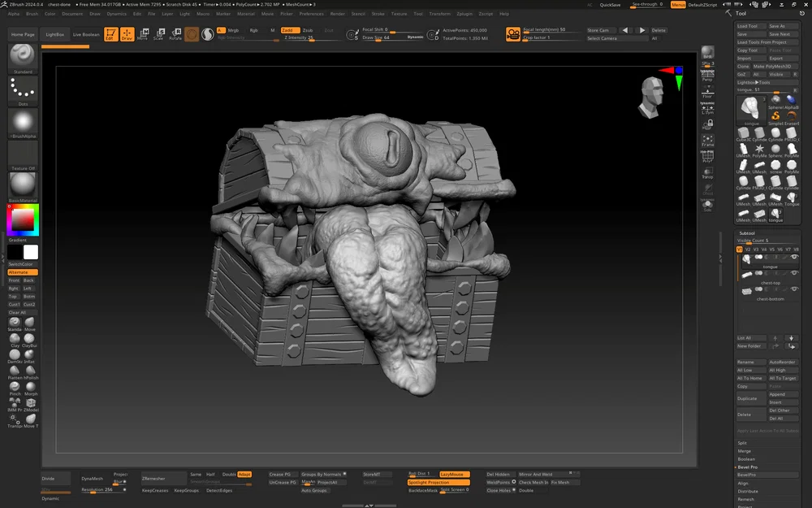Image resolution: width=812 pixels, height=508 pixels.
Task: Click the Camera icon near Focal Length
Action: point(512,33)
